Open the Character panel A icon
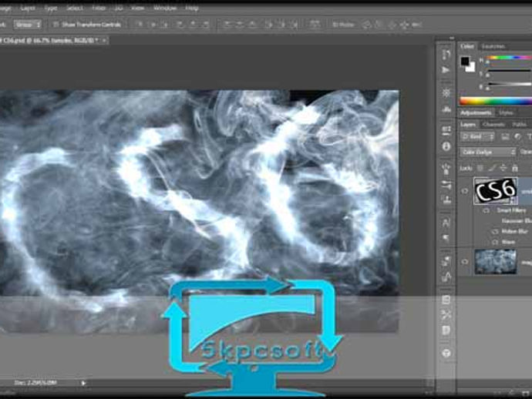This screenshot has width=532, height=399. click(446, 223)
